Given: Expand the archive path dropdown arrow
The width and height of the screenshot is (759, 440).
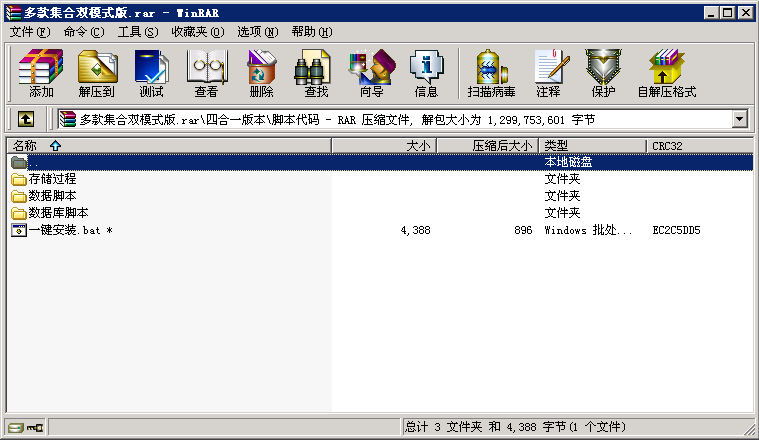Looking at the screenshot, I should click(x=740, y=119).
